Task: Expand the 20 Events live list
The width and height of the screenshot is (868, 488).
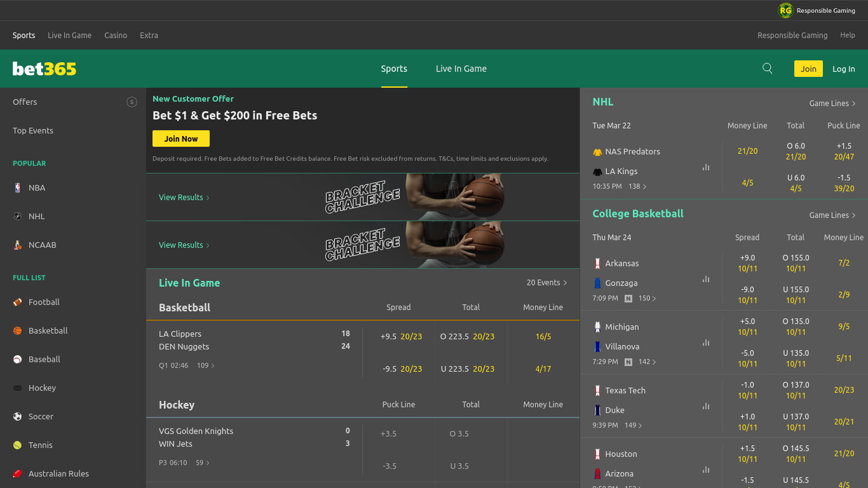Action: (x=546, y=283)
